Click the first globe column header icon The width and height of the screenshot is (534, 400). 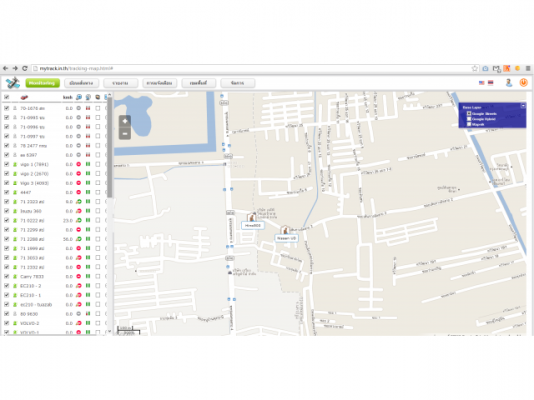tap(79, 97)
